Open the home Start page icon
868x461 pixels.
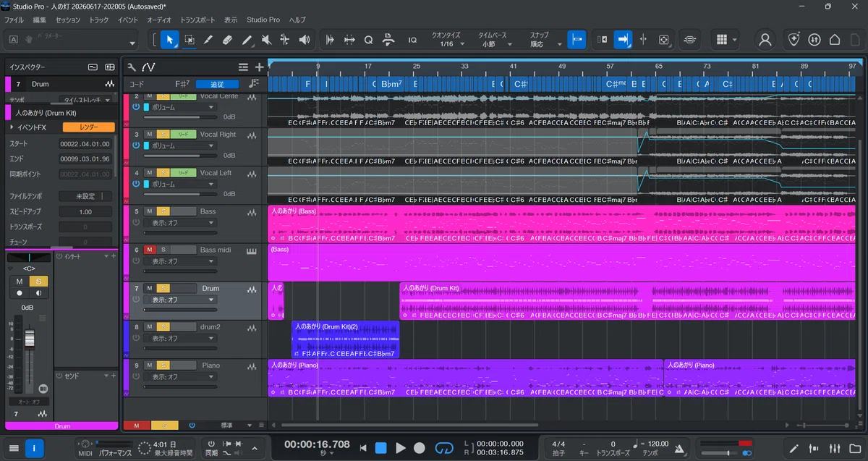835,40
